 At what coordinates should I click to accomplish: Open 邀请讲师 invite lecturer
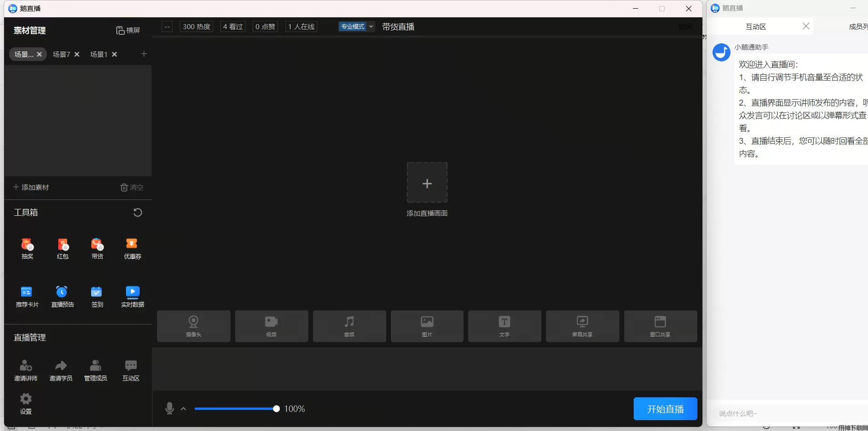click(x=26, y=370)
